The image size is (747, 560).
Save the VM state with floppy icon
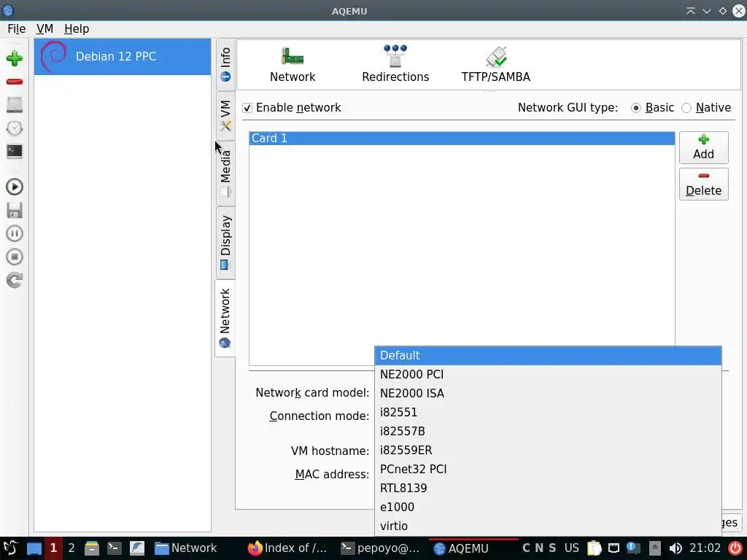tap(15, 210)
